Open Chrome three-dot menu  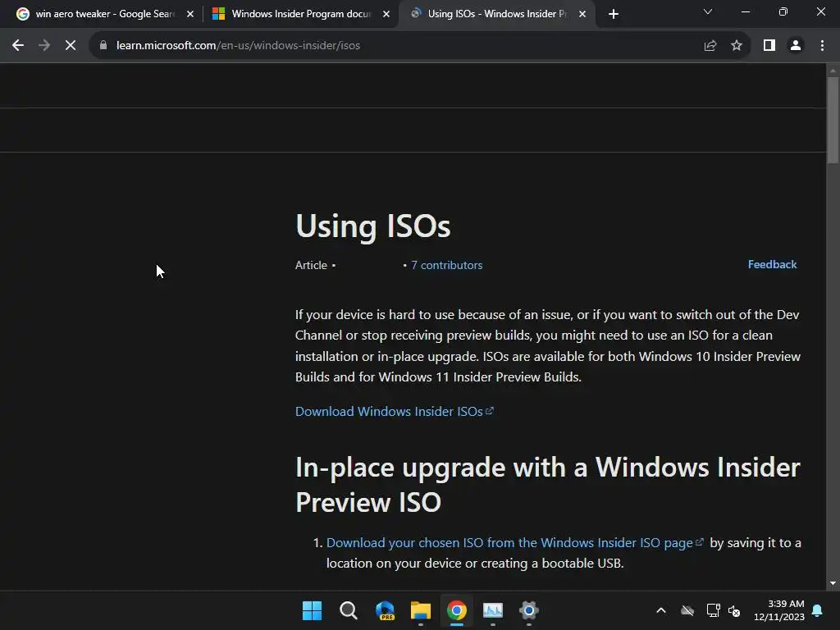822,46
